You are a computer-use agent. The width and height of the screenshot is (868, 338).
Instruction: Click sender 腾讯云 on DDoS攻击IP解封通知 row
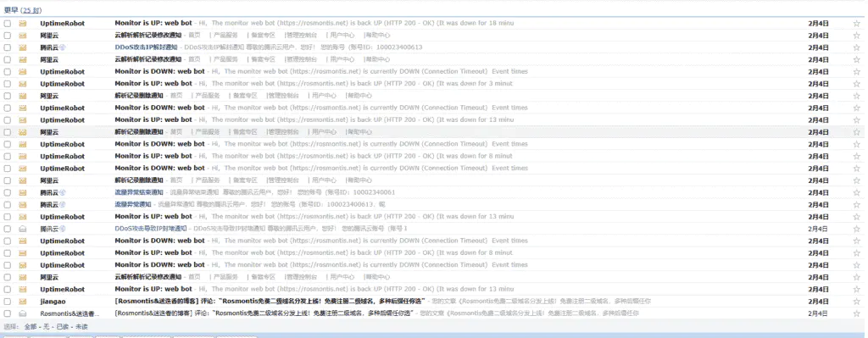(49, 47)
